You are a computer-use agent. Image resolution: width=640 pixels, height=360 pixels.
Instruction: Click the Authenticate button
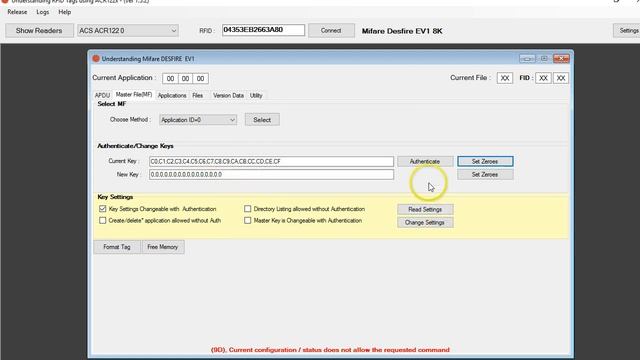(425, 162)
